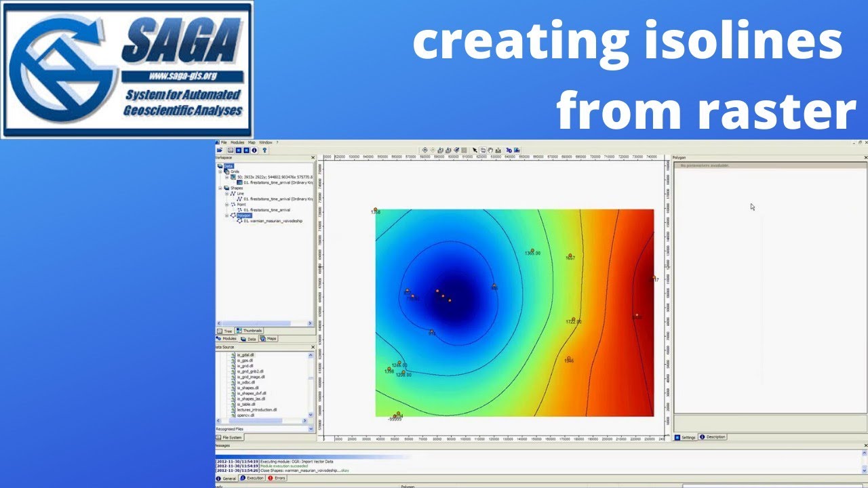The image size is (868, 488).
Task: Switch to the Thumbnails tab
Action: pyautogui.click(x=249, y=331)
